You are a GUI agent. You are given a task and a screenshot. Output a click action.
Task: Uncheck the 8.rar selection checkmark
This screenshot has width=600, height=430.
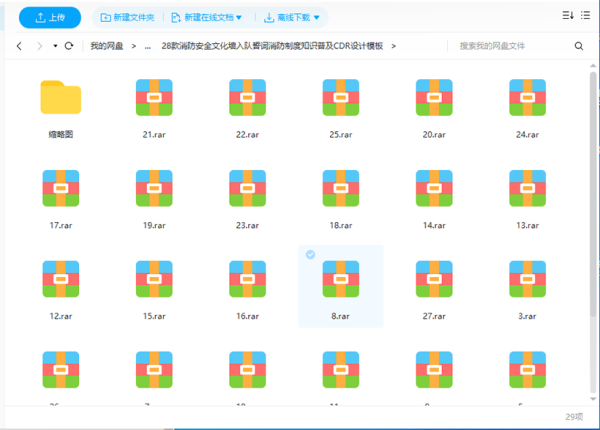click(310, 254)
